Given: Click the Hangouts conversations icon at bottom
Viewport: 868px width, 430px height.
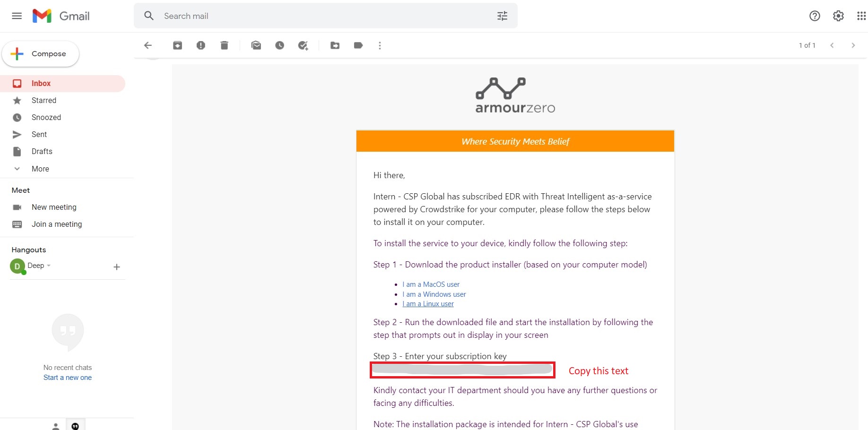Looking at the screenshot, I should coord(75,425).
